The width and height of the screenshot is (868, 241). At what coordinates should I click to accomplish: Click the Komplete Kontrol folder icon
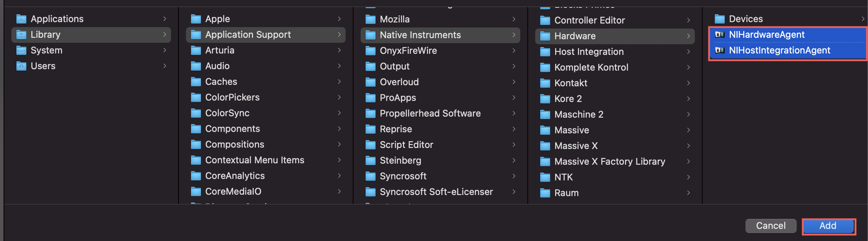(x=545, y=67)
